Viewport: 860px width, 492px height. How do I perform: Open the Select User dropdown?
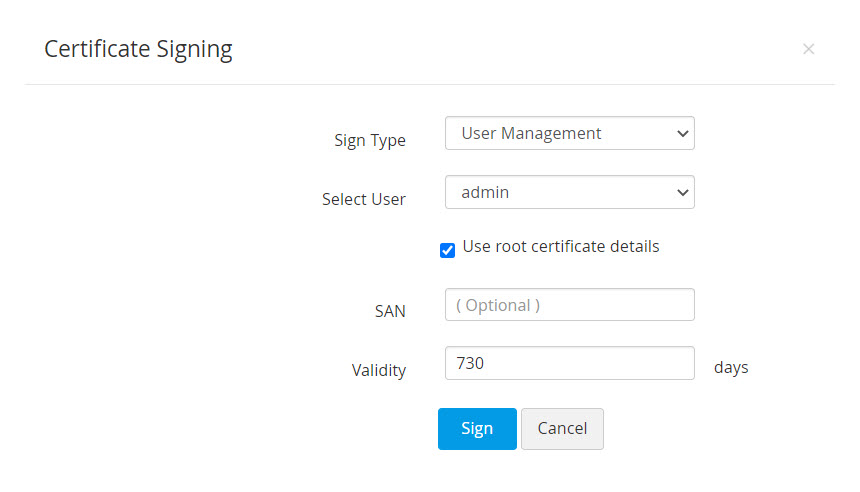pyautogui.click(x=568, y=192)
